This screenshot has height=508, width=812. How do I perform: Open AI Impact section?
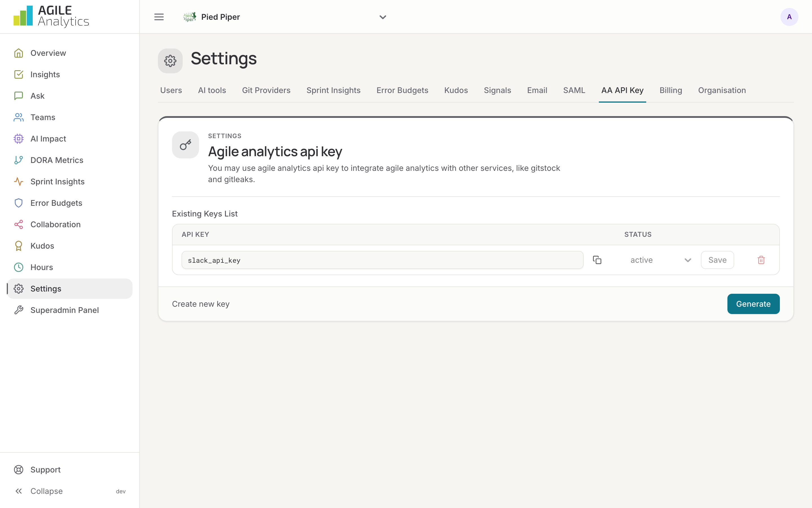(x=70, y=139)
